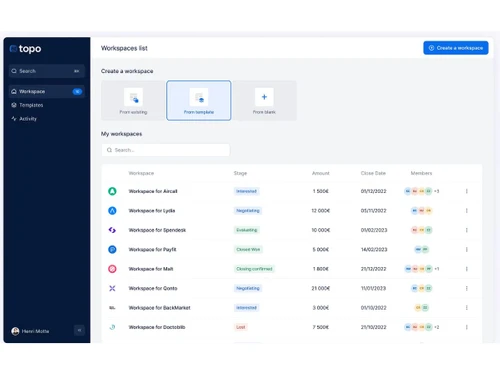Click the Aircall company logo
This screenshot has width=500, height=375.
[x=112, y=191]
